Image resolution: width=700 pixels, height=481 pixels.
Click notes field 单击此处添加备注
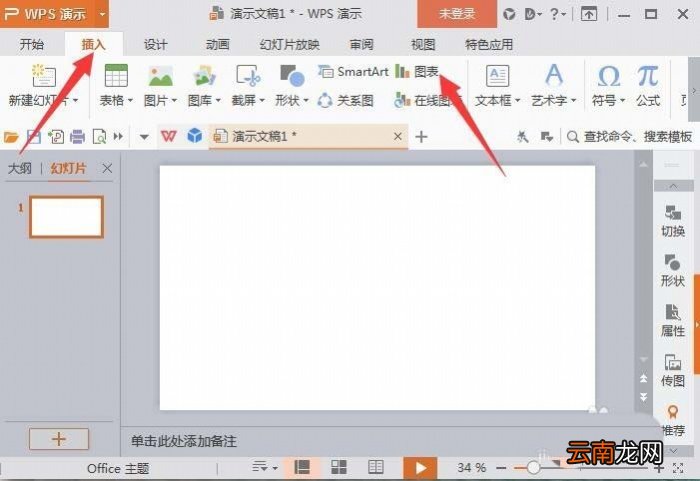(x=184, y=441)
